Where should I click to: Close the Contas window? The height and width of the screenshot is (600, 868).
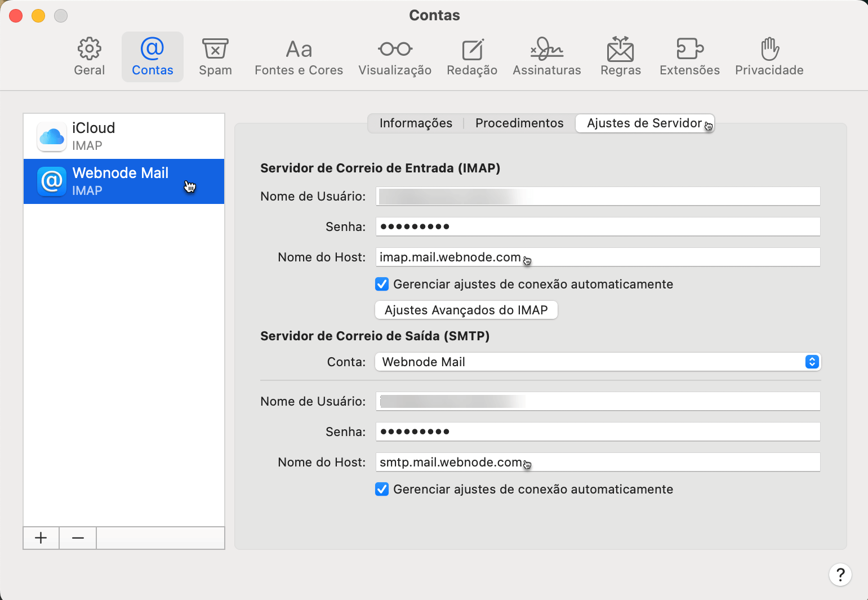click(x=16, y=16)
